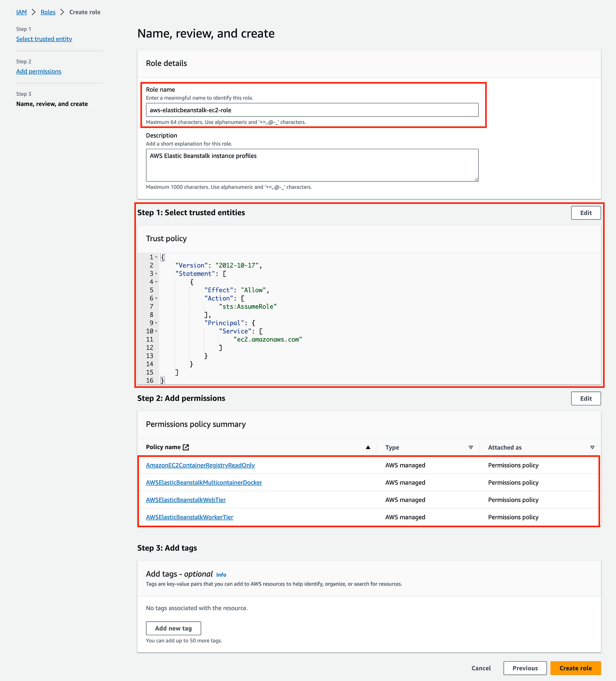Go back to Add permissions step
616x681 pixels.
click(39, 72)
